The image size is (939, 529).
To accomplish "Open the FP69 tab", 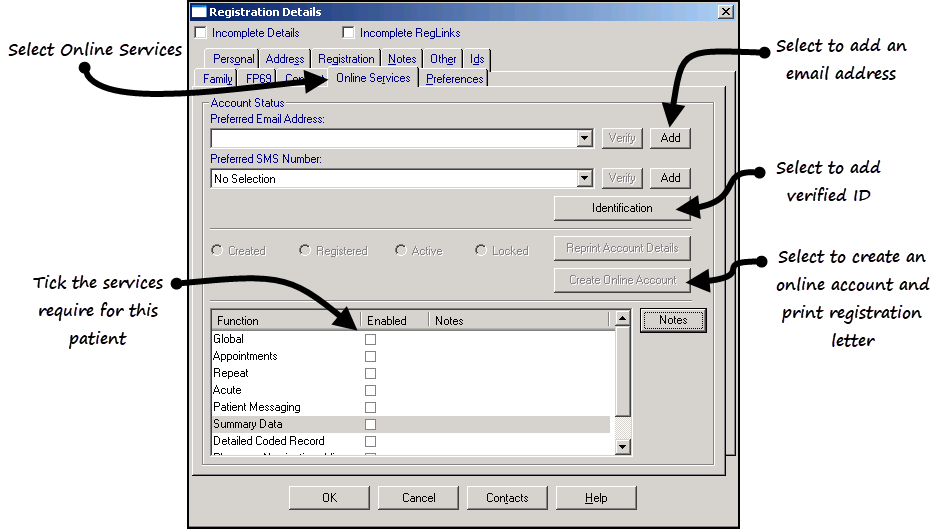I will (258, 78).
